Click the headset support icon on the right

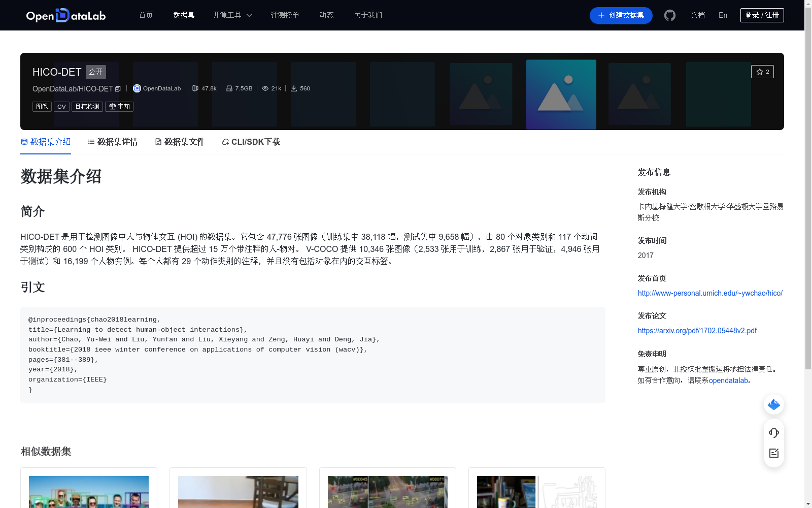click(773, 433)
